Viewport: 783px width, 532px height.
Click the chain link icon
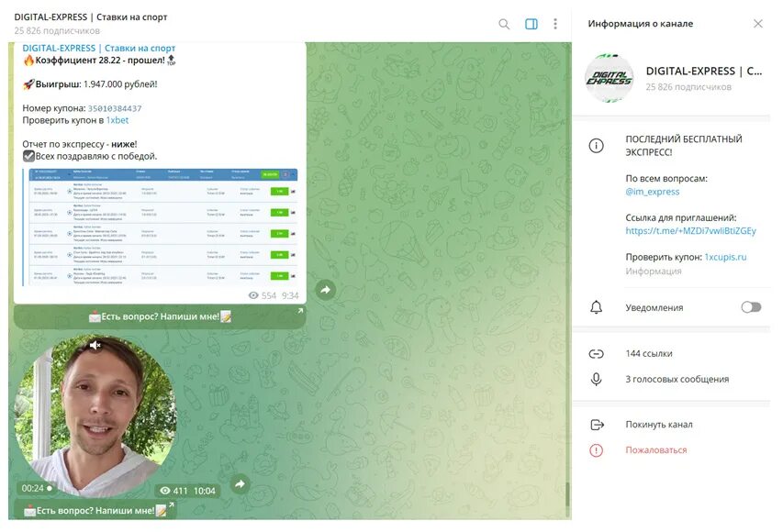tap(597, 354)
